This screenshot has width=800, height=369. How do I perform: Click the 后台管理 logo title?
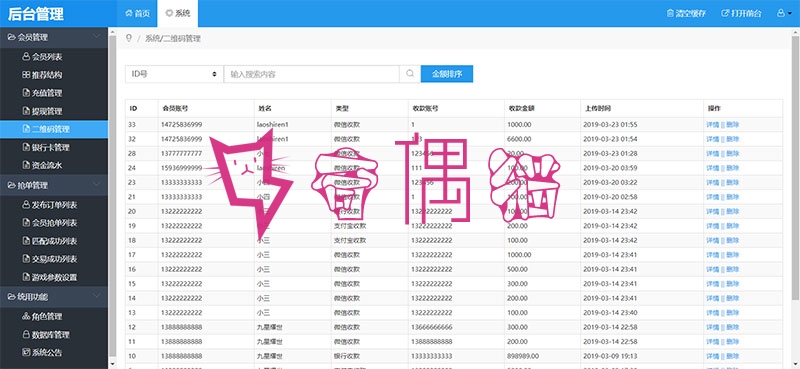point(36,14)
